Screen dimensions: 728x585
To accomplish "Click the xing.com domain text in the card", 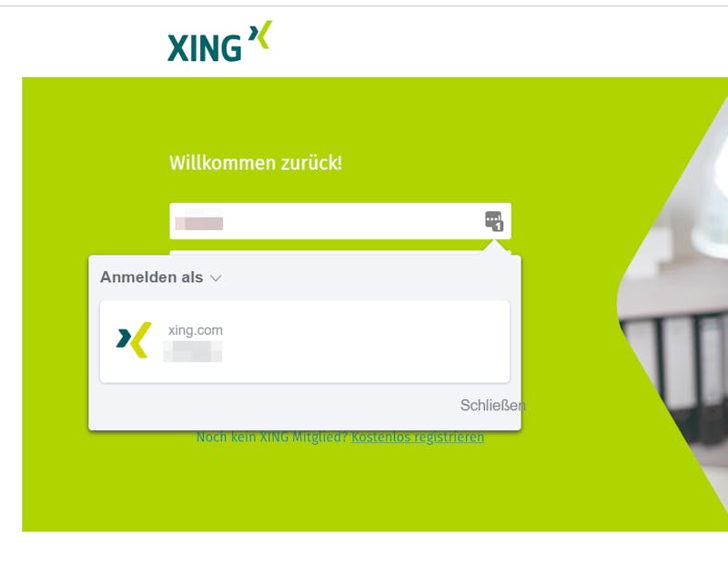I will pyautogui.click(x=196, y=330).
